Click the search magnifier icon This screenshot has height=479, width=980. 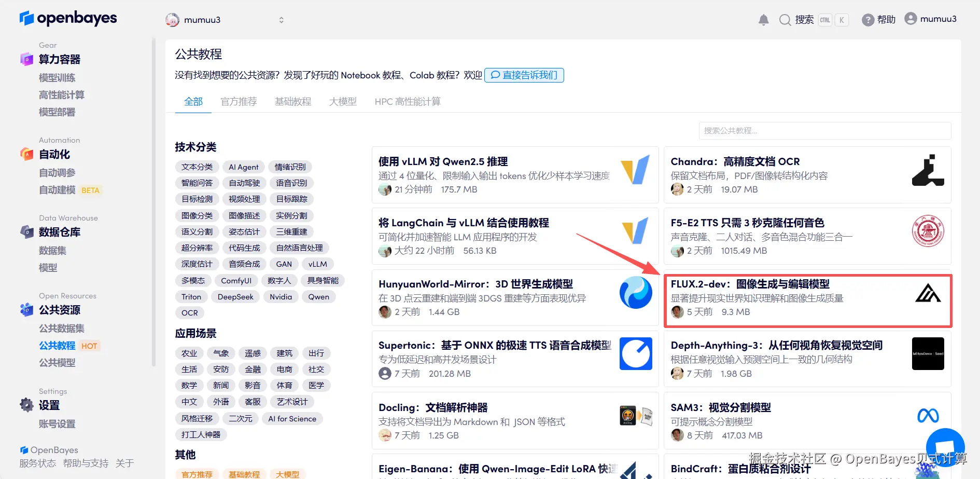click(x=785, y=19)
